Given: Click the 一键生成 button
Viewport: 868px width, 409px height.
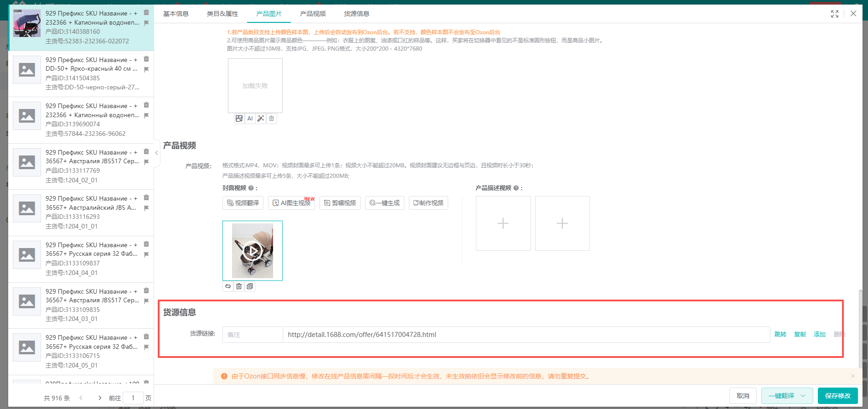Looking at the screenshot, I should tap(385, 203).
